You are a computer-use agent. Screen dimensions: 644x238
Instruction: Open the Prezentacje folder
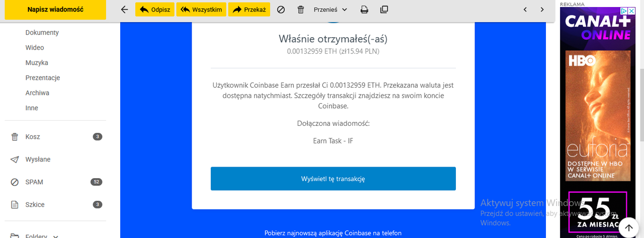pos(43,78)
